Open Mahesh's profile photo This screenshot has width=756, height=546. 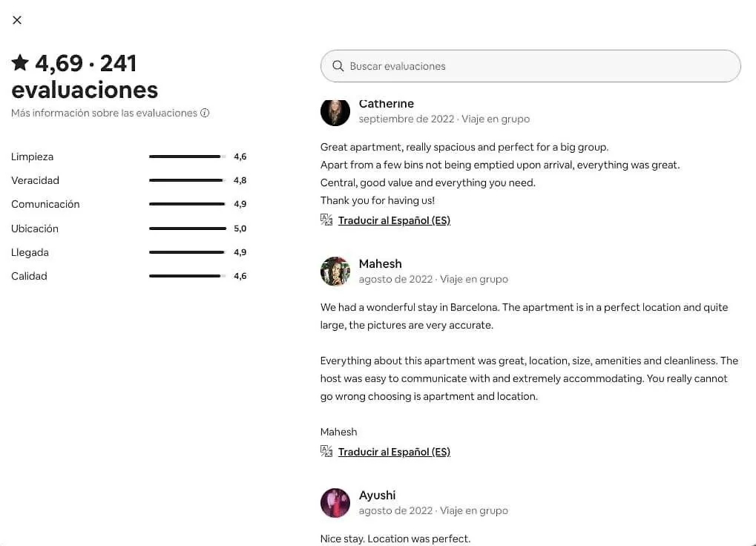click(335, 272)
